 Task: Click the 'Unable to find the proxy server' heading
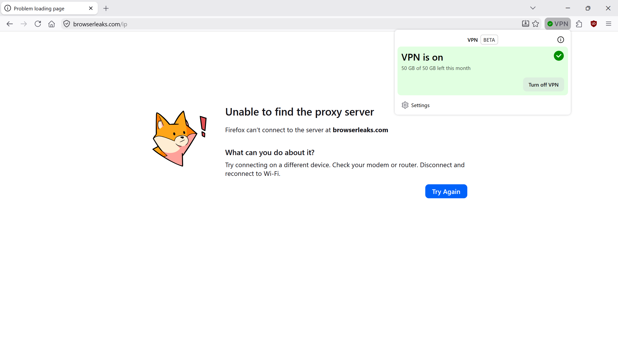coord(299,112)
